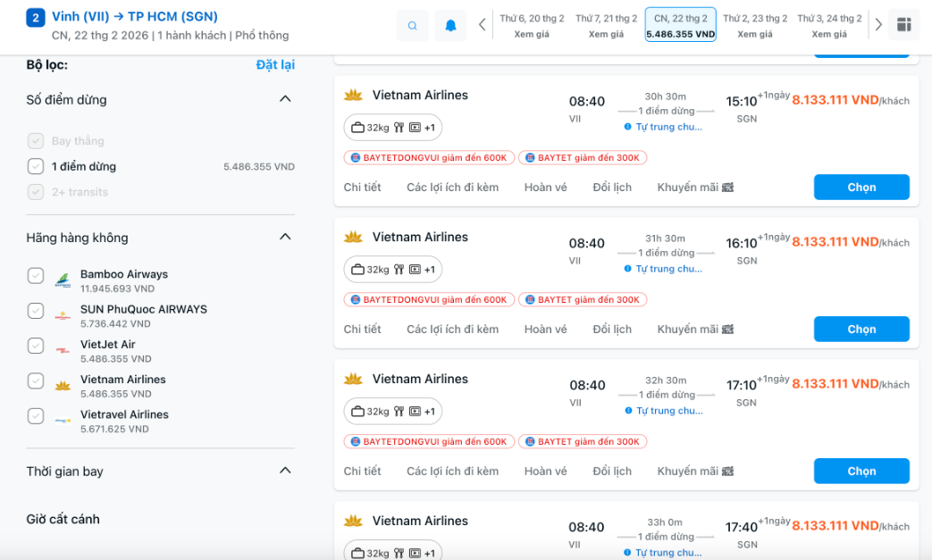
Task: Click the gift icon next to Khuyến mãi
Action: [x=726, y=187]
